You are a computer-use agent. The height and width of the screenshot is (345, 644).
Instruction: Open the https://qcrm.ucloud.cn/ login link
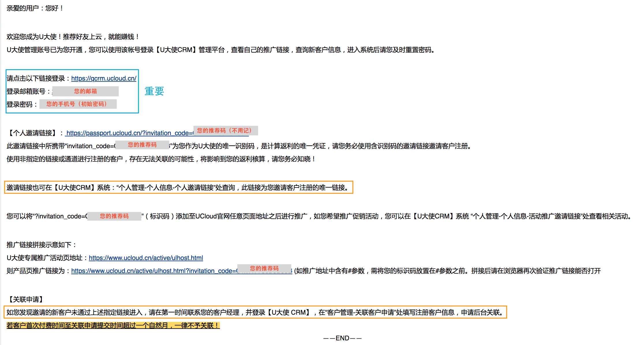click(x=104, y=78)
